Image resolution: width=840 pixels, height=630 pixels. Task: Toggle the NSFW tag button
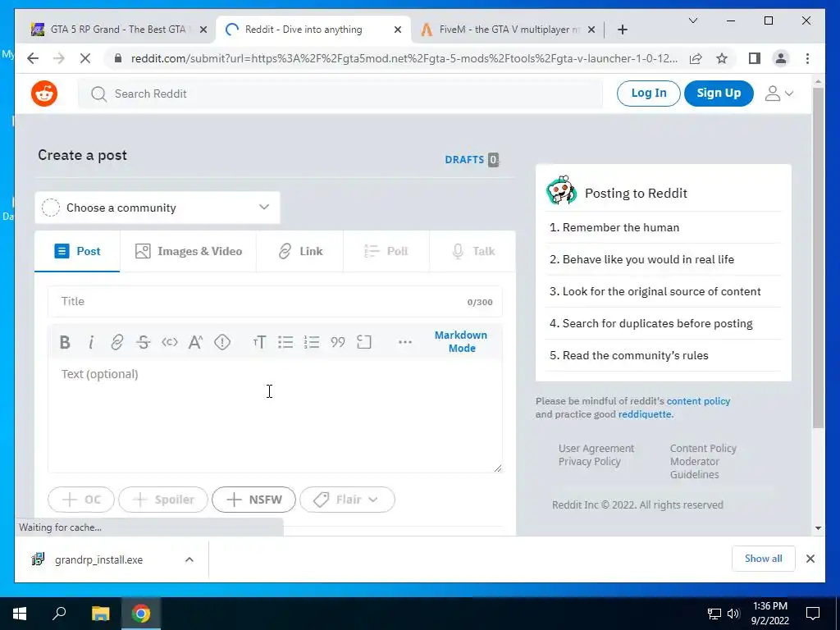[x=254, y=500]
